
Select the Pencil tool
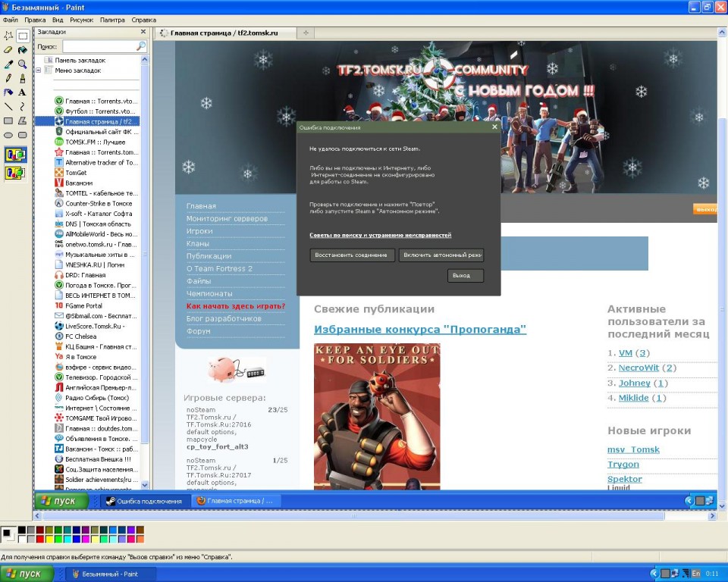click(x=8, y=78)
